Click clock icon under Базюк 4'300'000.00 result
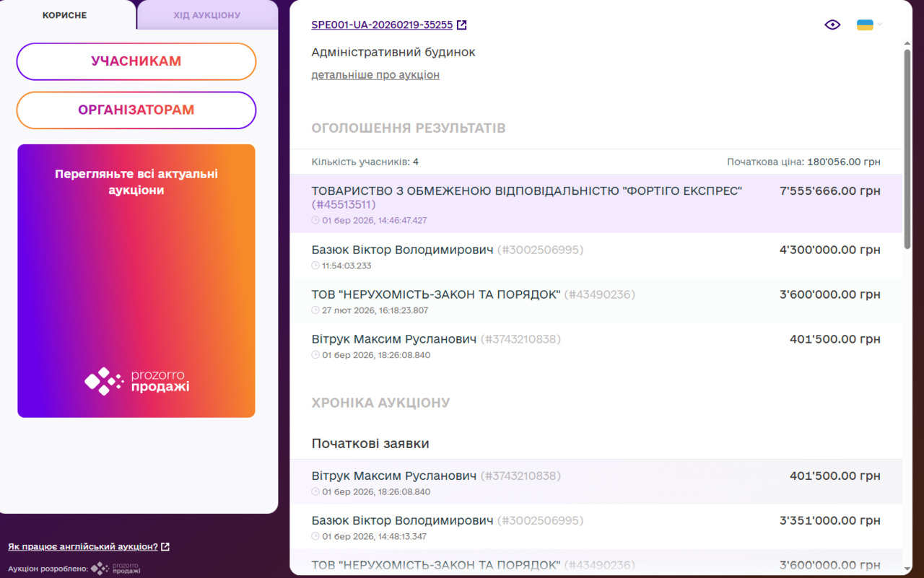 click(x=315, y=266)
